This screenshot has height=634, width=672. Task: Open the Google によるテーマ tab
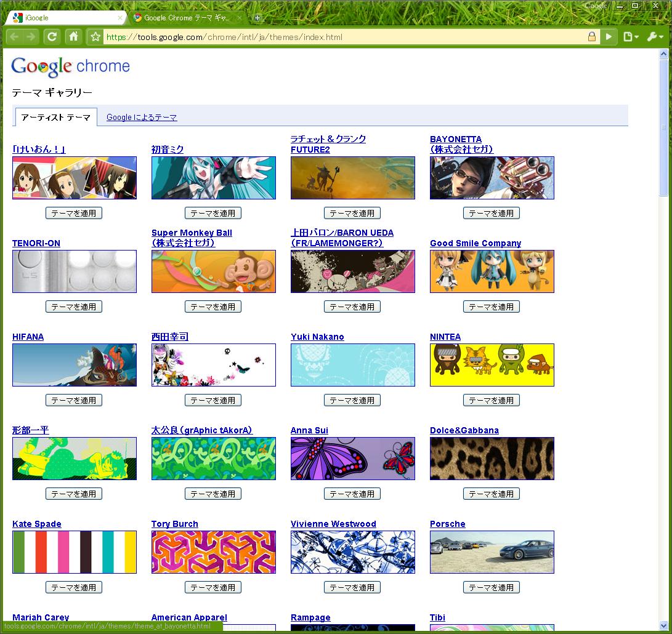(x=142, y=118)
